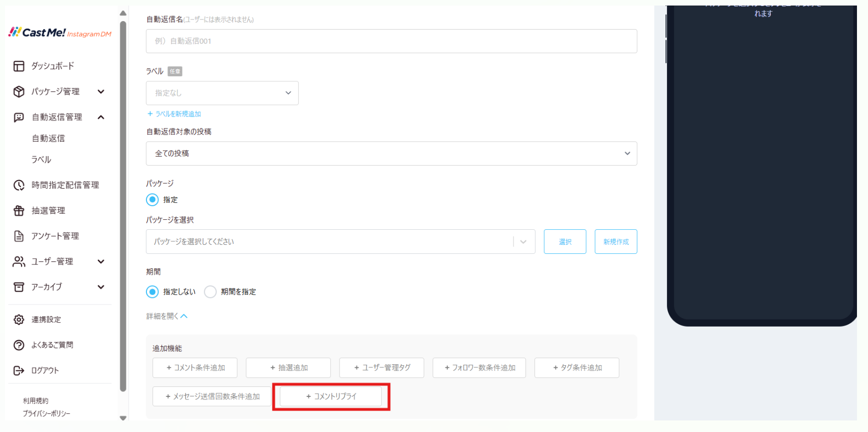Click the document icon for survey management
868x432 pixels.
click(19, 236)
